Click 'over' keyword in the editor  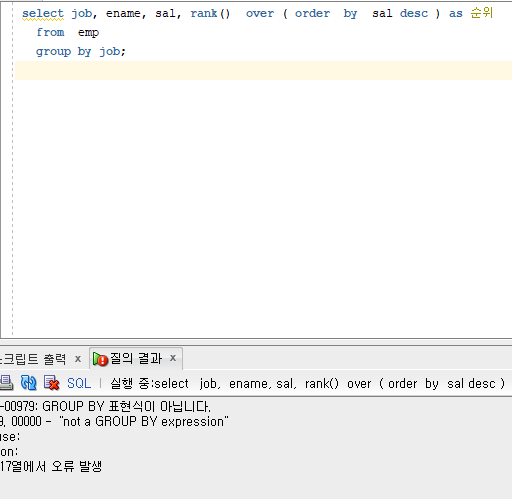coord(260,14)
